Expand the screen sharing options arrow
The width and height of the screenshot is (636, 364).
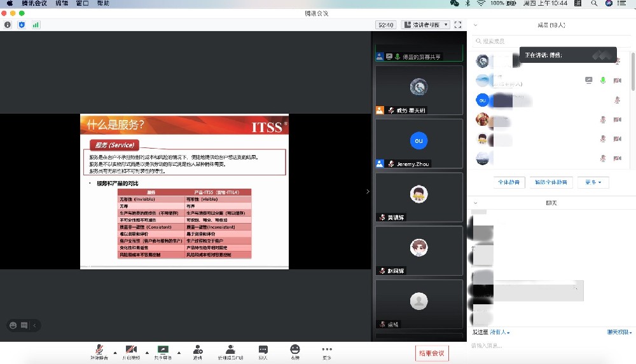click(179, 353)
